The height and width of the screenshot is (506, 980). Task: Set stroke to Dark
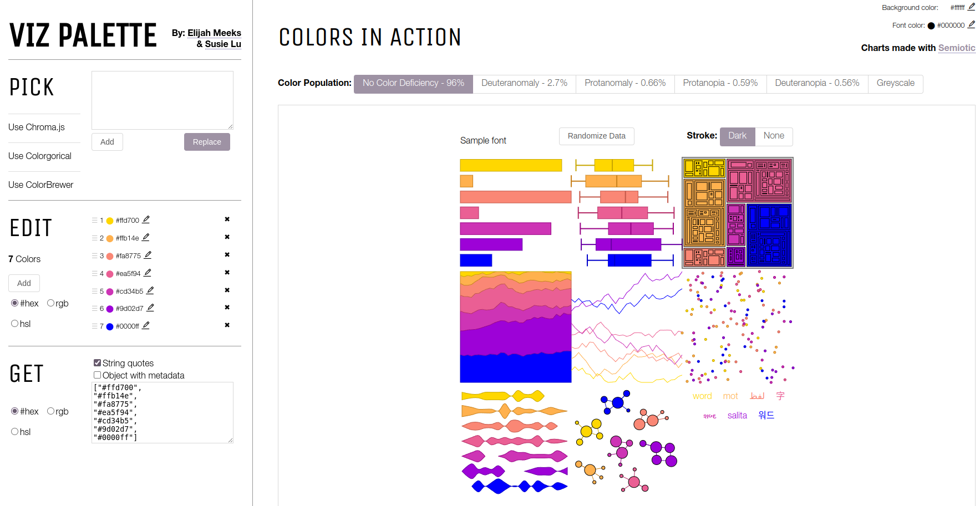(x=737, y=136)
